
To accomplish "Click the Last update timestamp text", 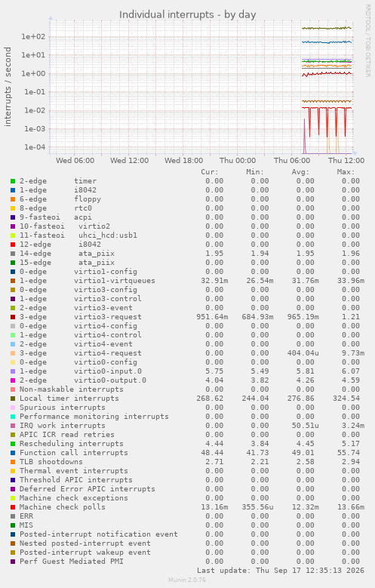I will [x=281, y=571].
